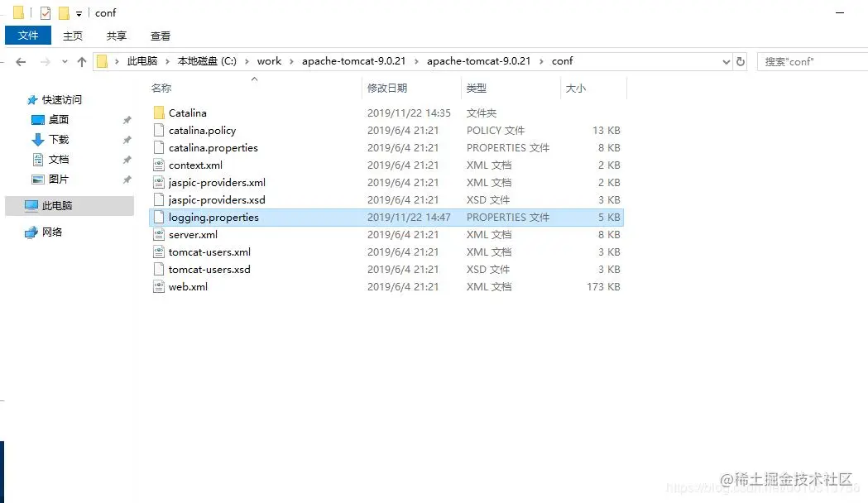Open customize quick access toolbar dropdown

click(79, 14)
